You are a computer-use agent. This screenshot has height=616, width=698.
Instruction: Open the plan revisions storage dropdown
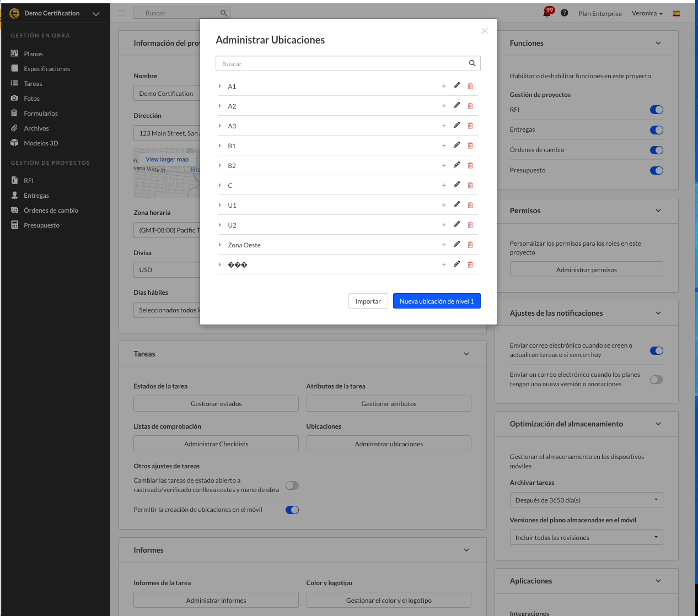[586, 537]
